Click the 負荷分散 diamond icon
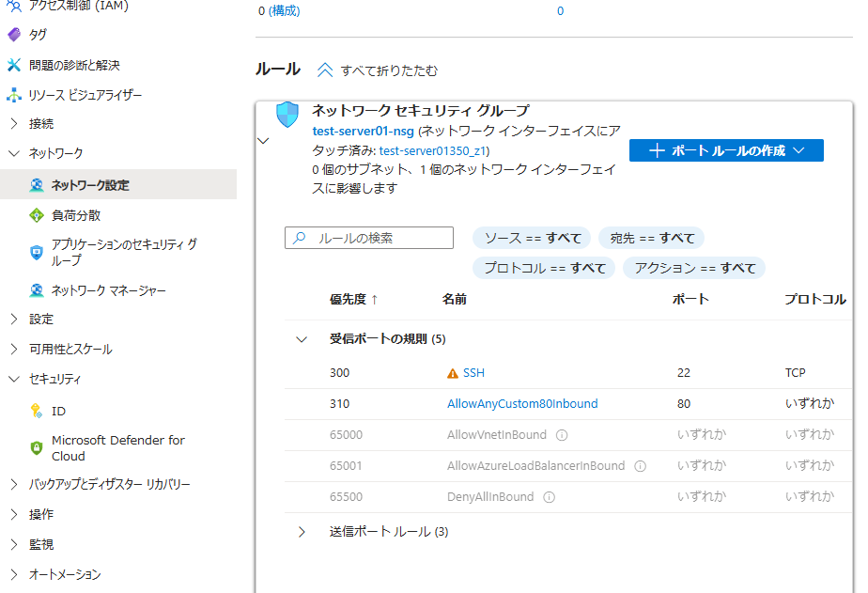This screenshot has height=593, width=868. (37, 215)
